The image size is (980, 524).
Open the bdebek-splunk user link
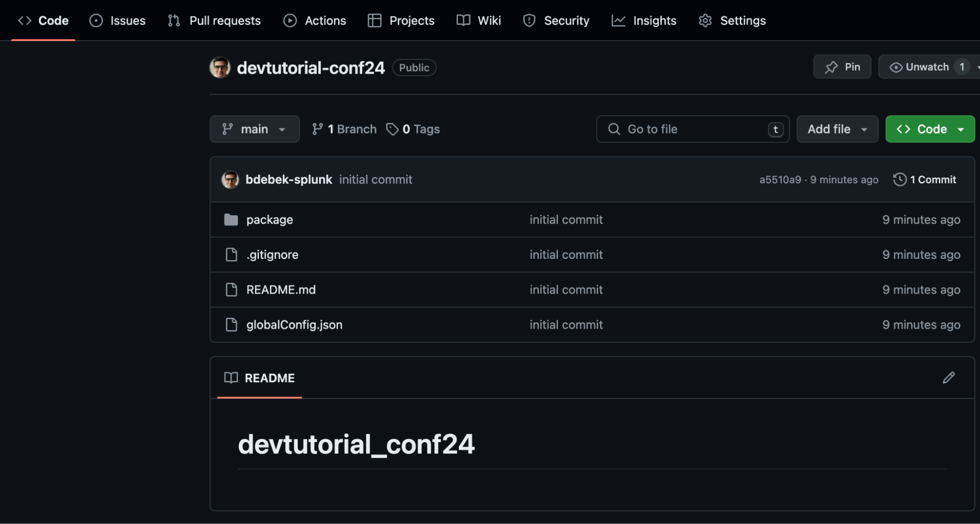click(x=289, y=179)
